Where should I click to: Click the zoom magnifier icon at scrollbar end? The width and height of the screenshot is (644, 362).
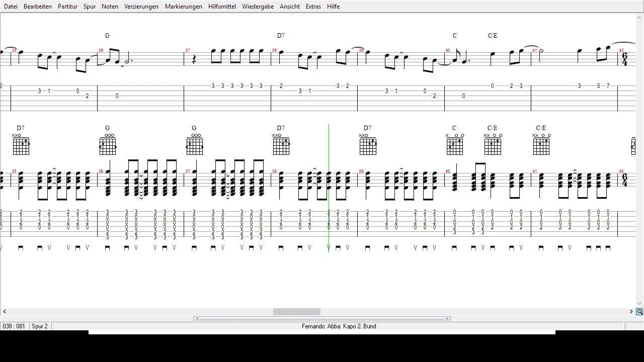coord(639,312)
